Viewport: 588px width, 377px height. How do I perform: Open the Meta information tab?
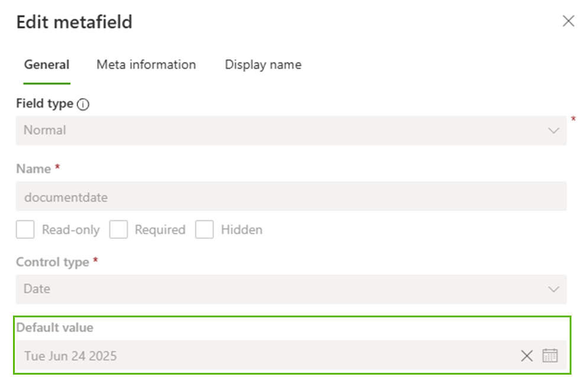(146, 65)
